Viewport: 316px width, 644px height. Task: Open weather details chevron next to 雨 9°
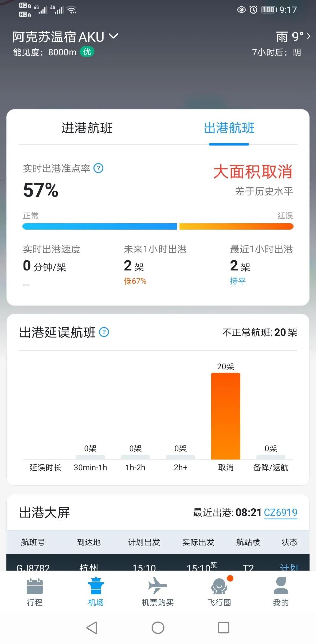coord(308,36)
